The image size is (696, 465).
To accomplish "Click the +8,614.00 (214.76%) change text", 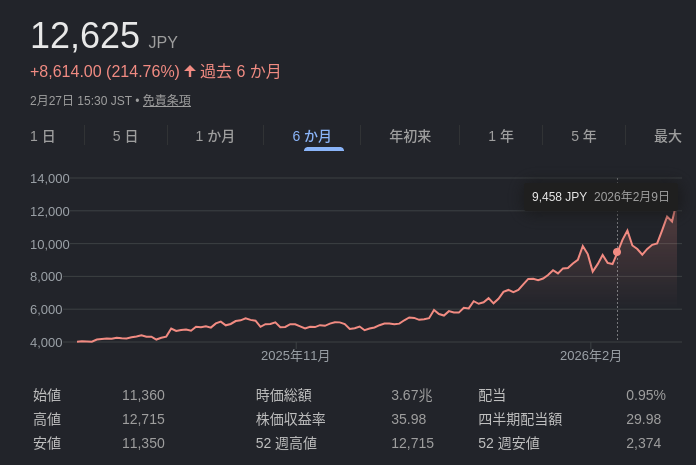I will tap(105, 71).
